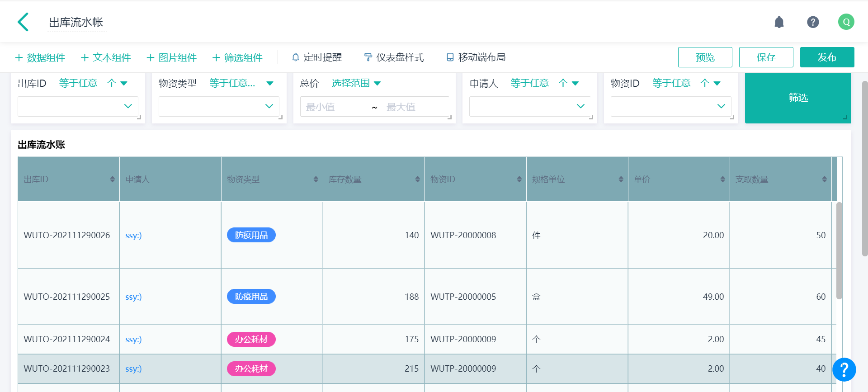Sort the 支取数量 column

coord(824,179)
